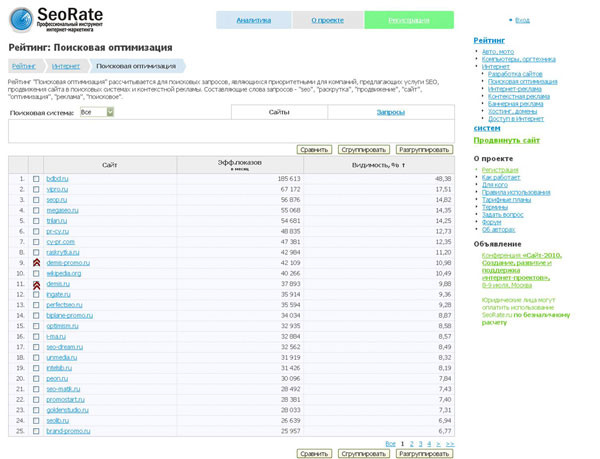
Task: Open the perfectseo.ru site link
Action: tap(64, 305)
